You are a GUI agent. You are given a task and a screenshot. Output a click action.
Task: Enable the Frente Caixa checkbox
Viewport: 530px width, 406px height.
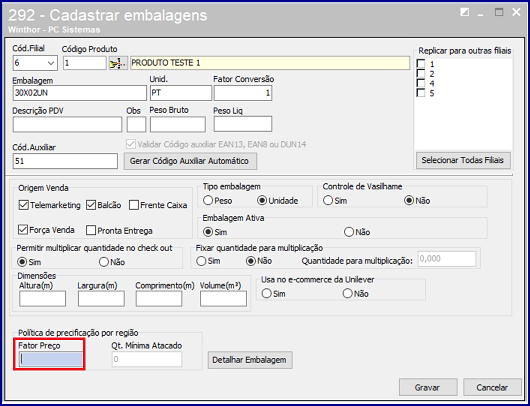(134, 205)
